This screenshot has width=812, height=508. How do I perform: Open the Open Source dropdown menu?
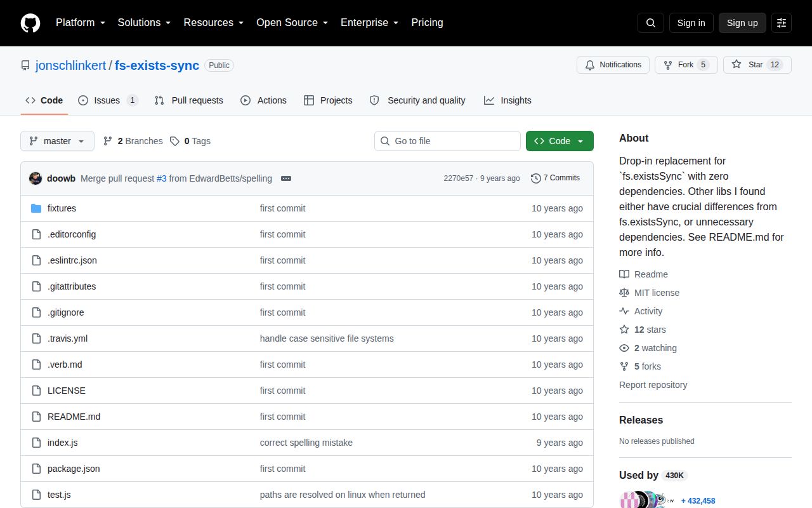point(292,22)
